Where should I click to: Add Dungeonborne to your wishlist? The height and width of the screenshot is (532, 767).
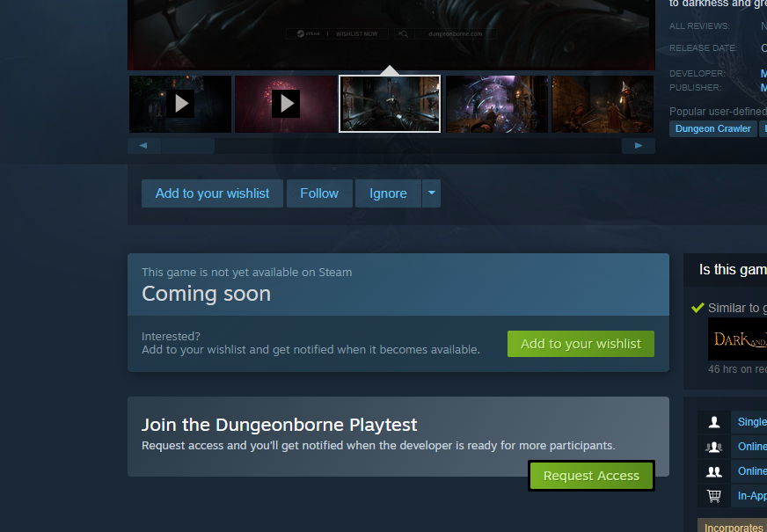[581, 344]
